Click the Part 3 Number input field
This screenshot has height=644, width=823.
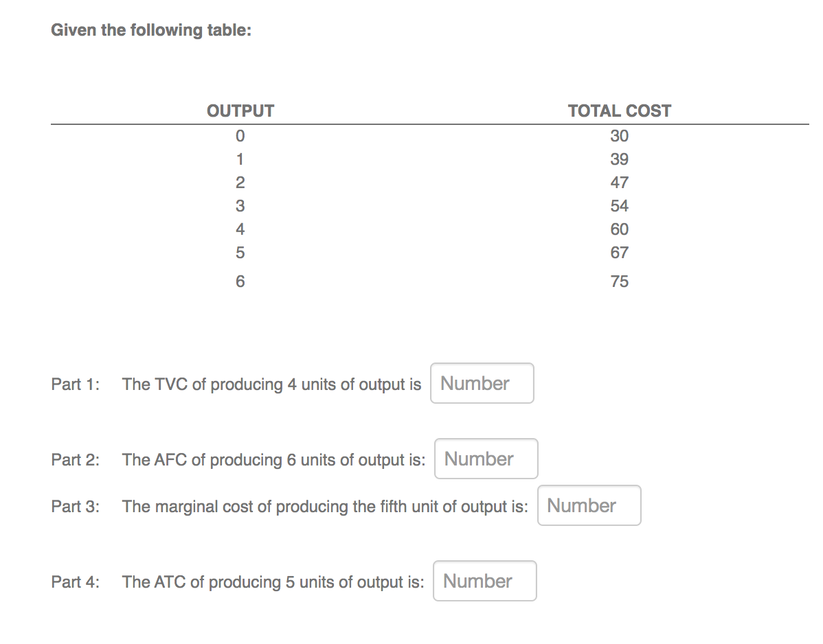589,505
